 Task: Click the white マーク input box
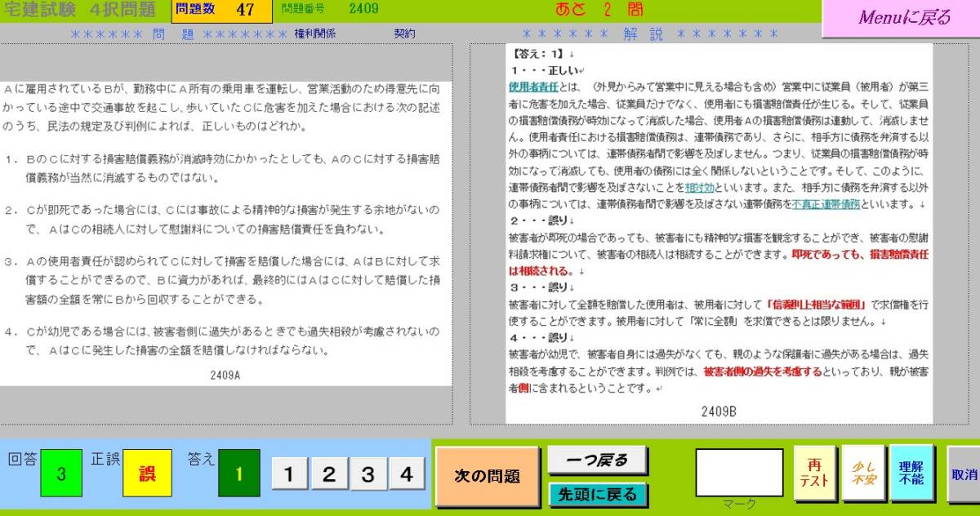coord(739,472)
